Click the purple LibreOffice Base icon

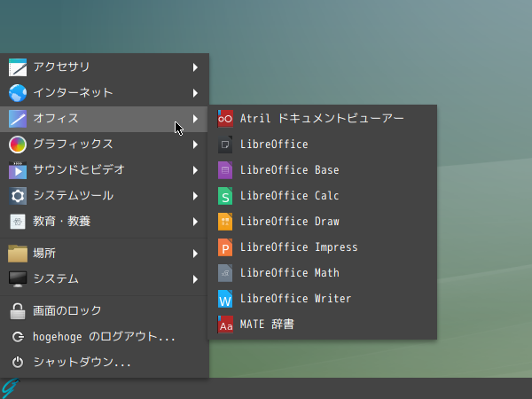(x=225, y=170)
